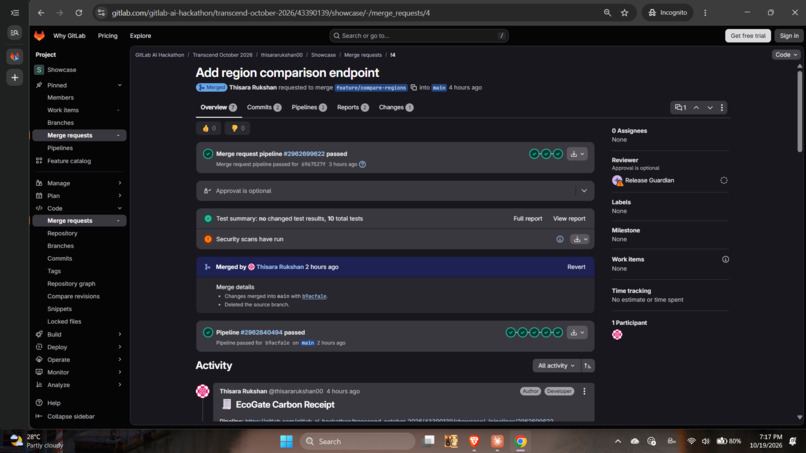Screen dimensions: 806x453
Task: Switch to the Changes tab
Action: pos(396,107)
